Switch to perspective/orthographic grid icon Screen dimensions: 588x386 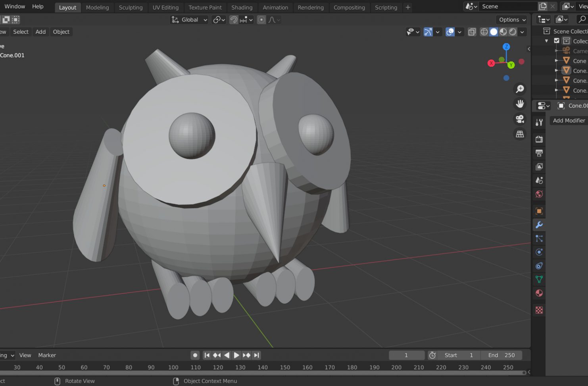[x=520, y=134]
